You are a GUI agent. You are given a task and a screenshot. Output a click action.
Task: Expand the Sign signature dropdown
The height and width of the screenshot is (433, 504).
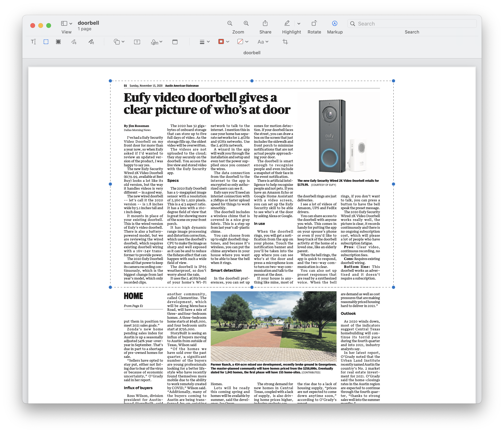(157, 42)
